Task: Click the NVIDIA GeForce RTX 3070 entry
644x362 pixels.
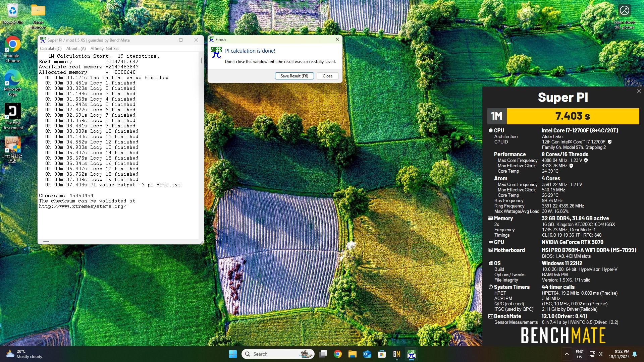Action: pyautogui.click(x=572, y=242)
